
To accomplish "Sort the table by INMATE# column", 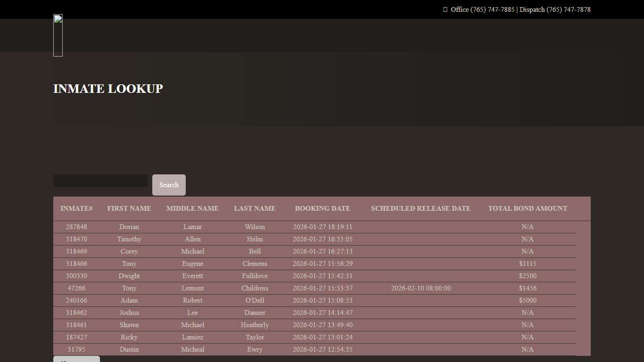I will (76, 208).
